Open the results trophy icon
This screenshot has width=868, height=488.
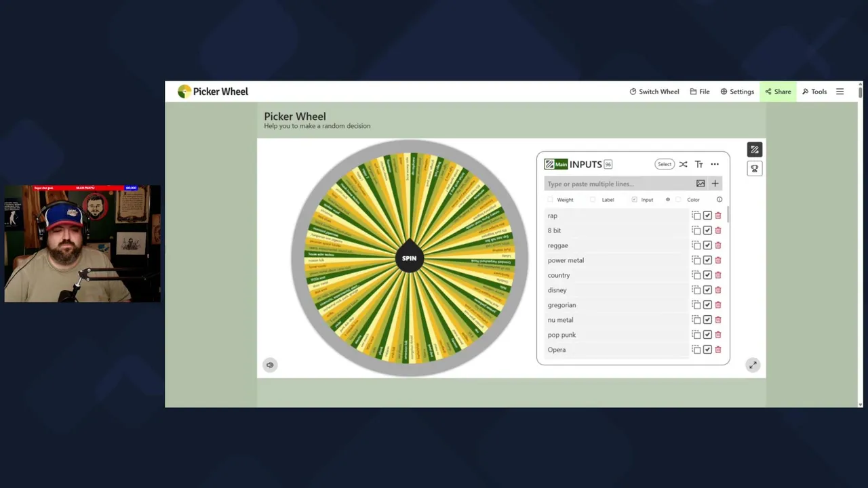[x=755, y=169]
